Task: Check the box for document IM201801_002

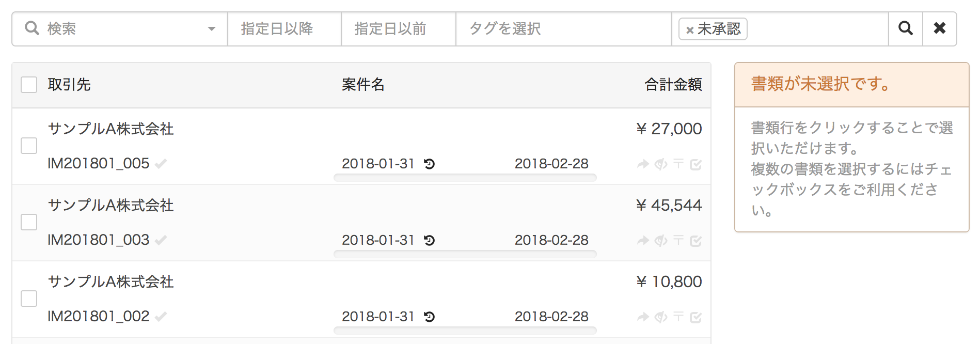Action: 29,299
